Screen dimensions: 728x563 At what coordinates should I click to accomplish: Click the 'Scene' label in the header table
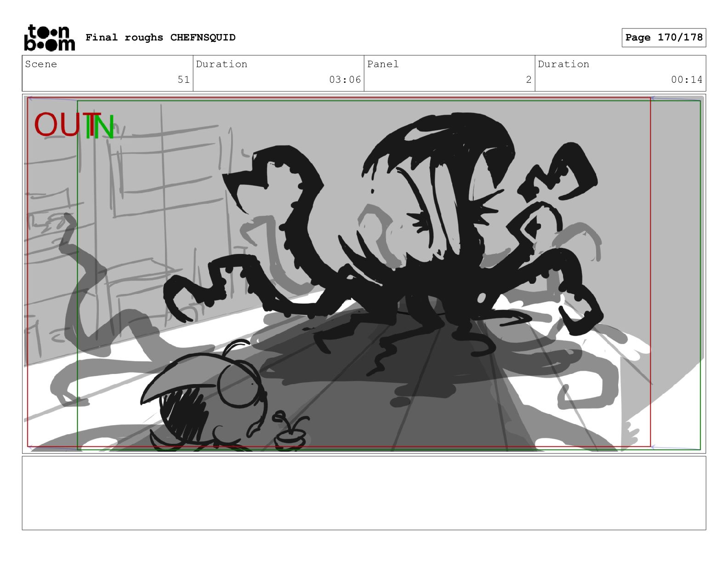tap(41, 64)
